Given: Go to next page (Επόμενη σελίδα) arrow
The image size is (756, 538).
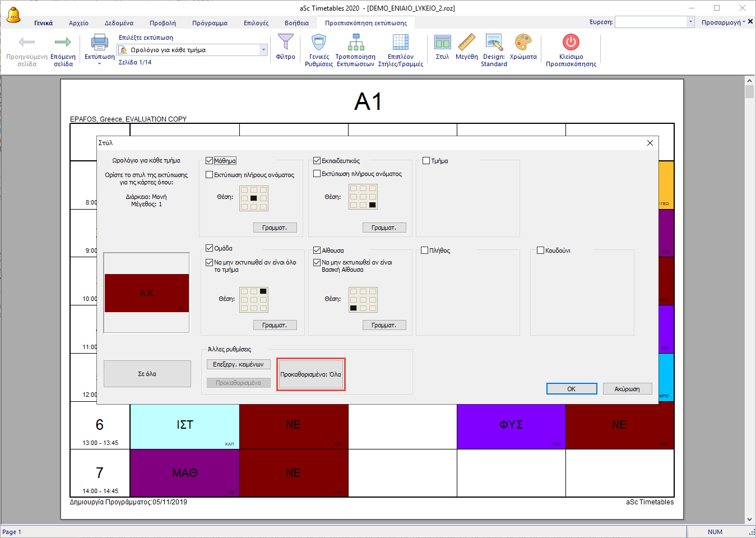Looking at the screenshot, I should 63,43.
